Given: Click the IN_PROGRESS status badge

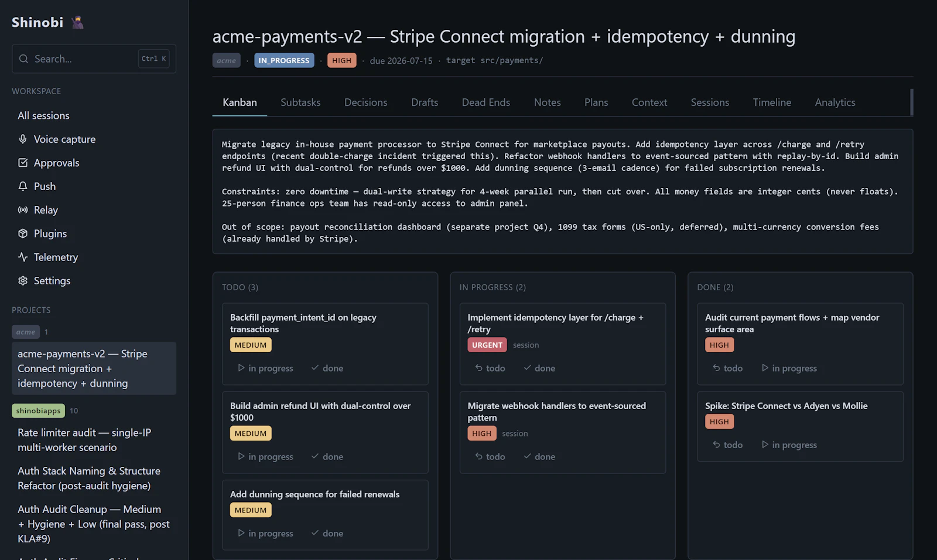Looking at the screenshot, I should click(284, 60).
